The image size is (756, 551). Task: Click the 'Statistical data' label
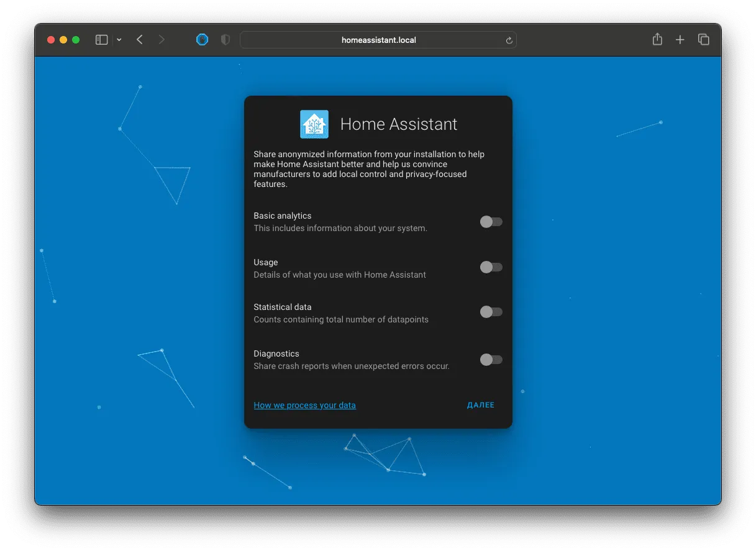coord(283,307)
